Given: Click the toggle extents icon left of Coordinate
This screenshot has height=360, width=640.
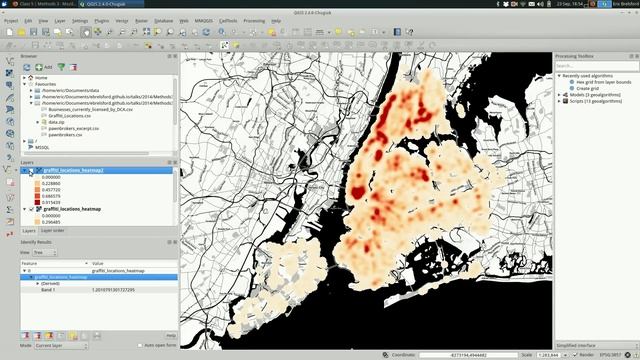Looking at the screenshot, I should (x=385, y=355).
